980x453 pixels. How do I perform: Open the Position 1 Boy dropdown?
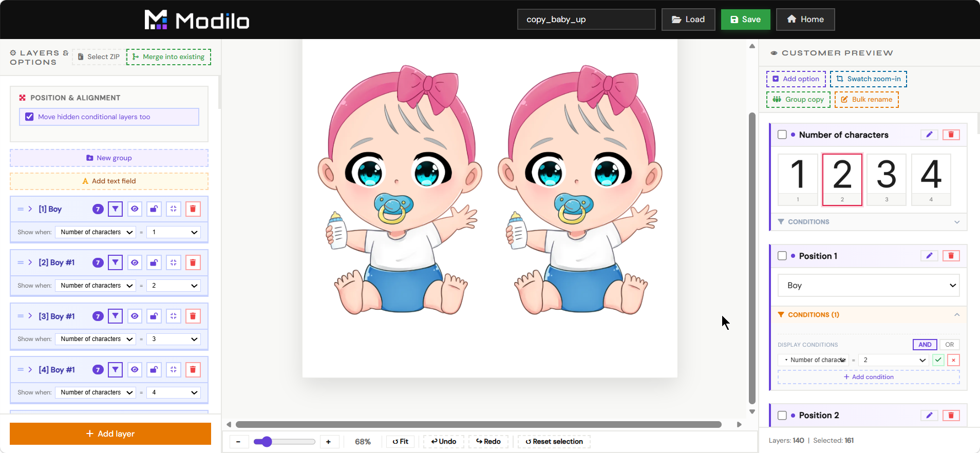click(869, 285)
